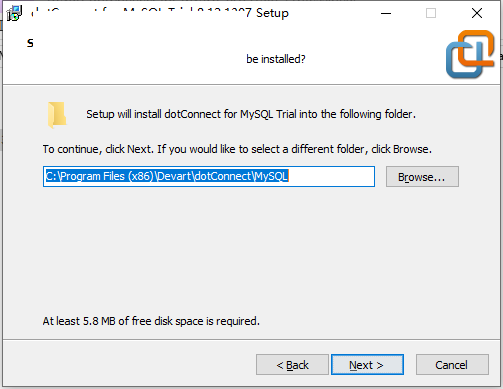Click the grayed-out maximize box in title bar

coord(431,13)
